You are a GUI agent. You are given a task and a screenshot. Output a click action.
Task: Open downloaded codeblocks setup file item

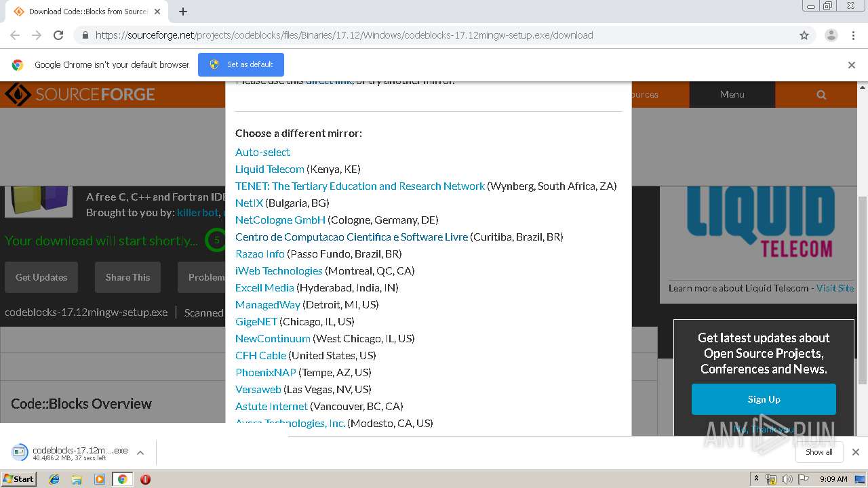click(69, 453)
